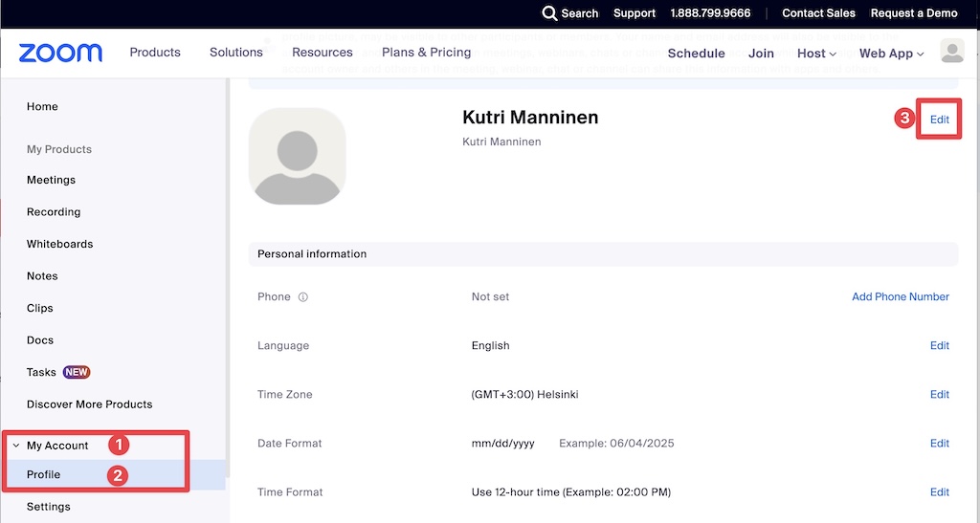Click Schedule in the header
Screen dimensions: 980x523
tap(697, 53)
